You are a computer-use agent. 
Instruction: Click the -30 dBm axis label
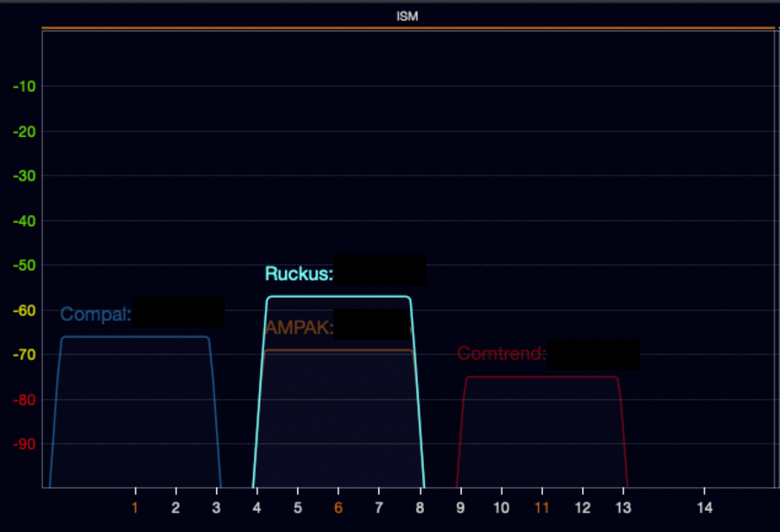[x=25, y=176]
